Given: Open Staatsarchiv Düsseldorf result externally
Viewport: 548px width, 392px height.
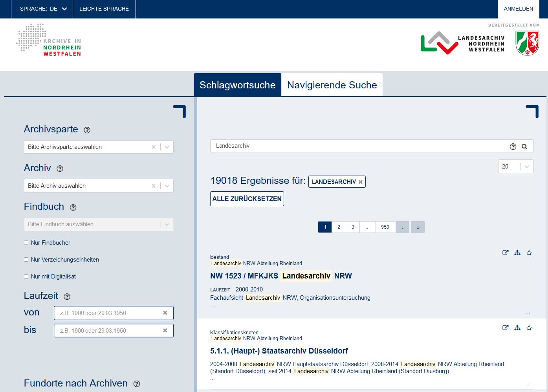Looking at the screenshot, I should coord(506,328).
